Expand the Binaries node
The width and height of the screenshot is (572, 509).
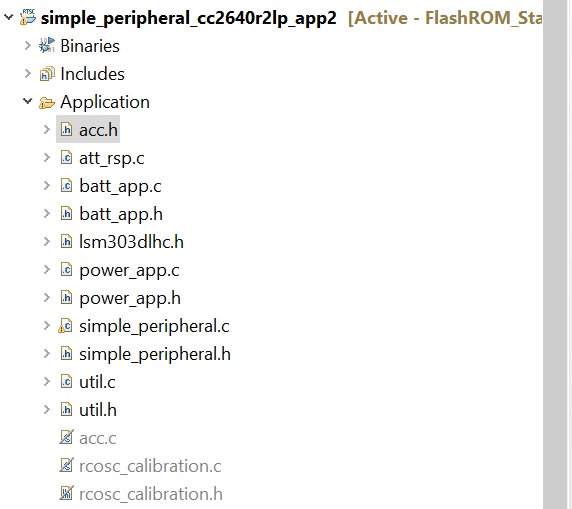(28, 45)
